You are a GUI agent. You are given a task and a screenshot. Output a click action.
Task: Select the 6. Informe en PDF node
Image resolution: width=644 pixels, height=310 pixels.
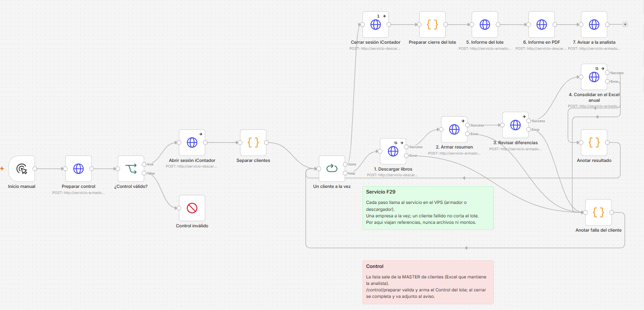coord(542,25)
